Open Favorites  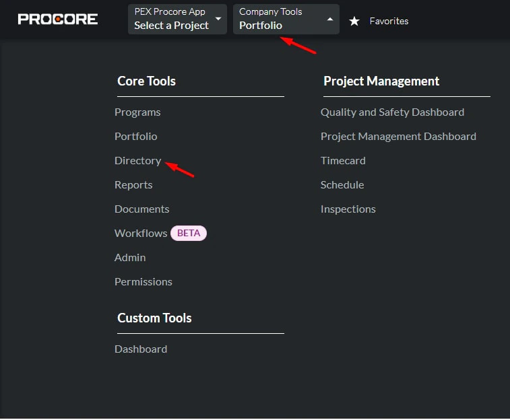pos(389,21)
